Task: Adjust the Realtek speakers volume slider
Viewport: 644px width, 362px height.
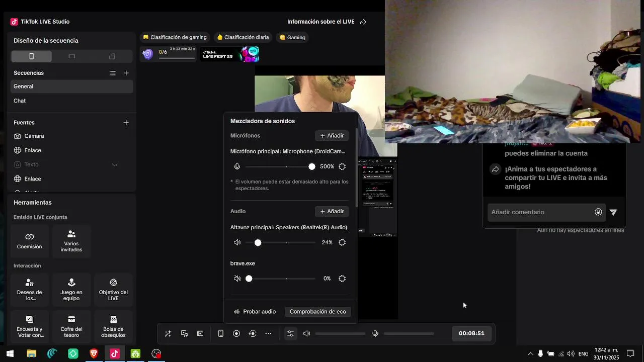Action: pyautogui.click(x=280, y=242)
